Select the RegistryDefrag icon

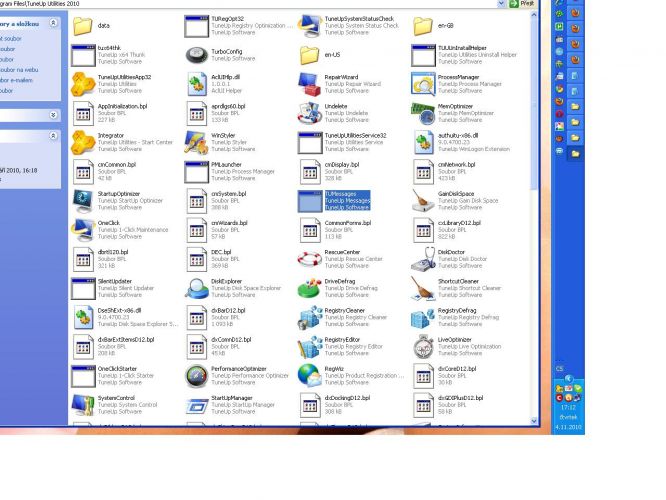(x=423, y=318)
